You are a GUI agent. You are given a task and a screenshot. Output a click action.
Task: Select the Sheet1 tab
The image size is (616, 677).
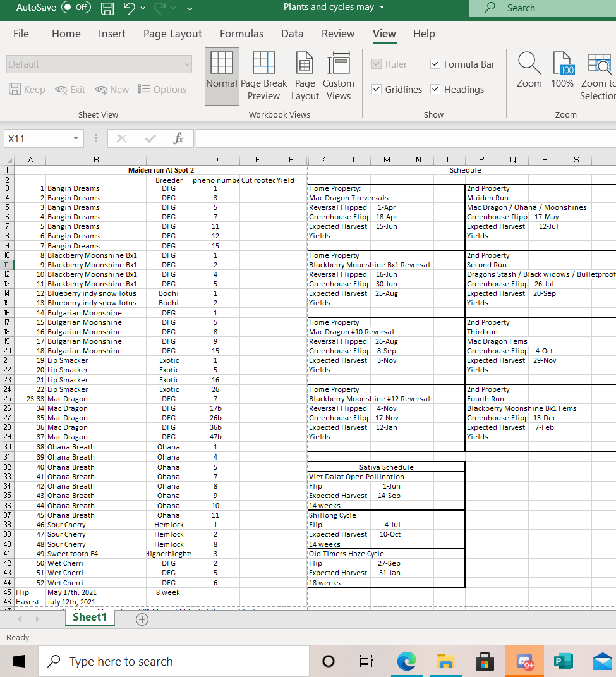89,618
